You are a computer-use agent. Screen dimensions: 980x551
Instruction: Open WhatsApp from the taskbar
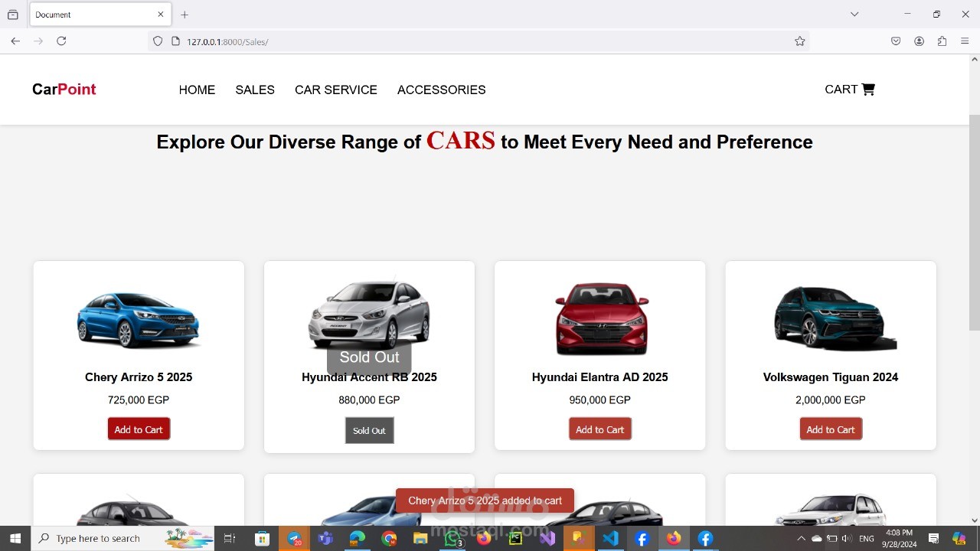pos(452,539)
